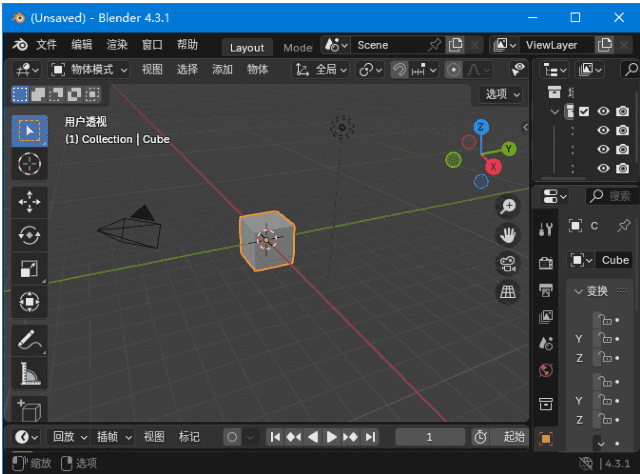Click Scene name field
Screen dimensions: 640x474
[388, 45]
